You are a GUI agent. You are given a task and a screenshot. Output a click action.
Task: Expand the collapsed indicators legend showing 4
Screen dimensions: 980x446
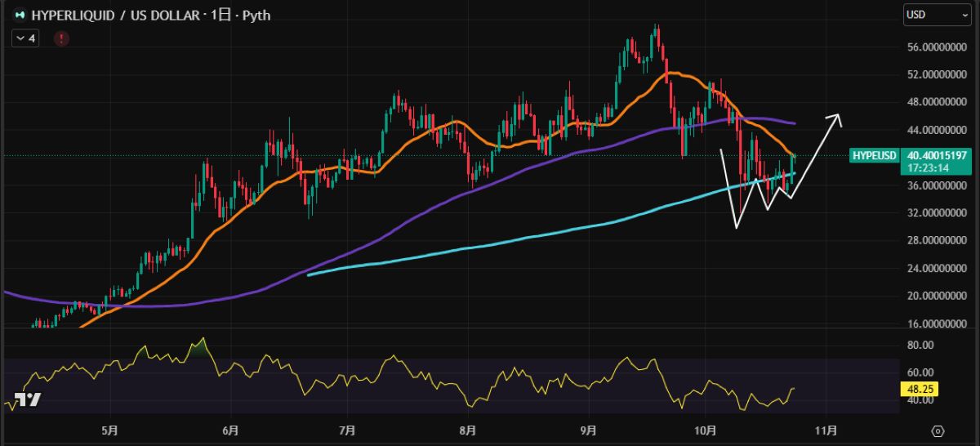click(24, 38)
